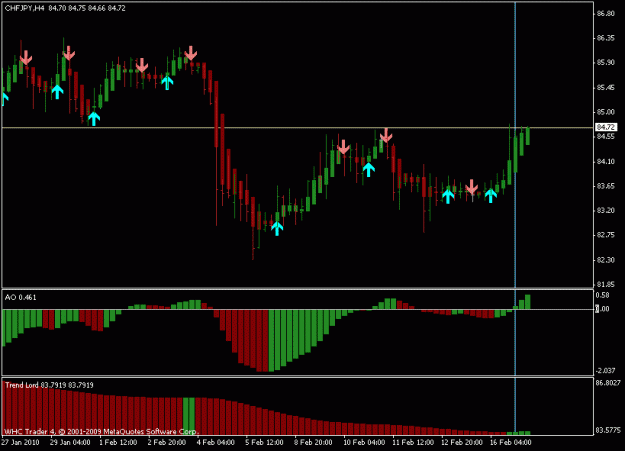
Task: Click the -2.037 AO scale value
Action: (x=606, y=371)
